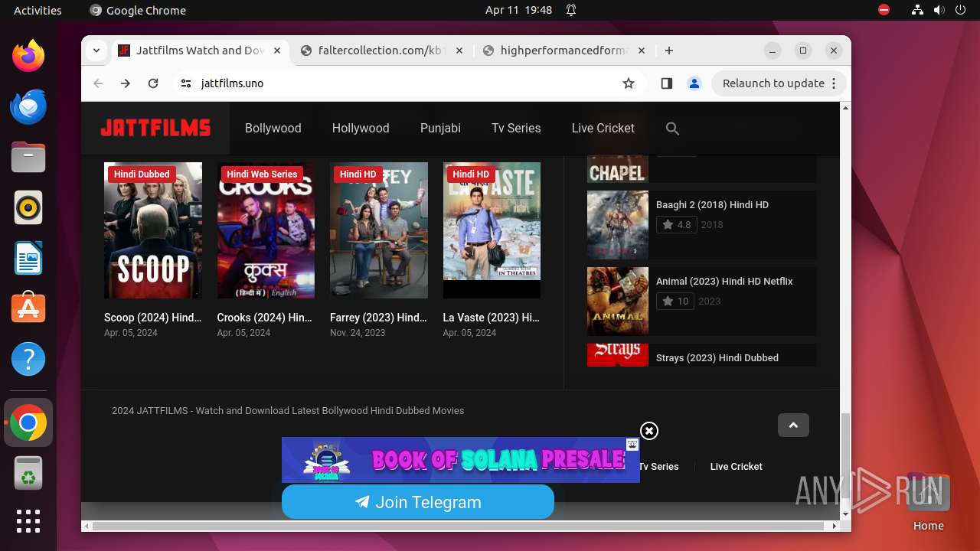Select the Jattfilms Watch and Download tab
This screenshot has width=980, height=551.
[x=200, y=51]
